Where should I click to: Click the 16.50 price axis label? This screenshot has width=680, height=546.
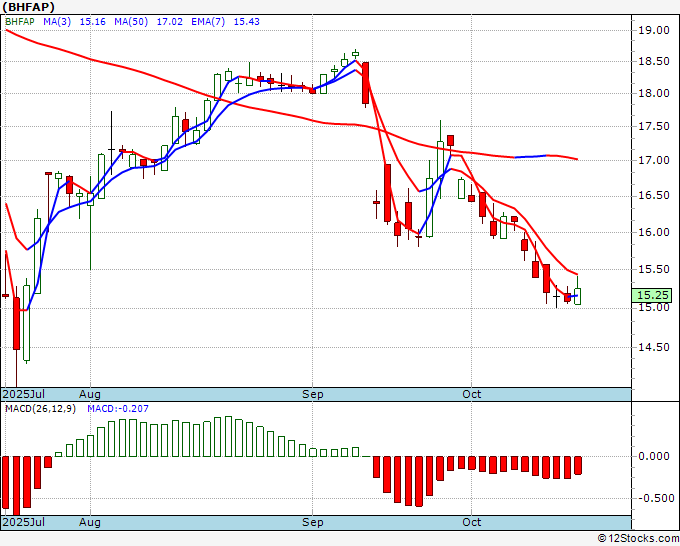click(x=654, y=196)
